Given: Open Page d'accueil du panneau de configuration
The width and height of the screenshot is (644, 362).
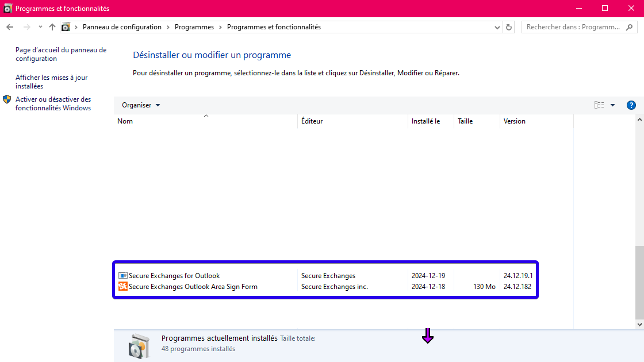Looking at the screenshot, I should [61, 54].
